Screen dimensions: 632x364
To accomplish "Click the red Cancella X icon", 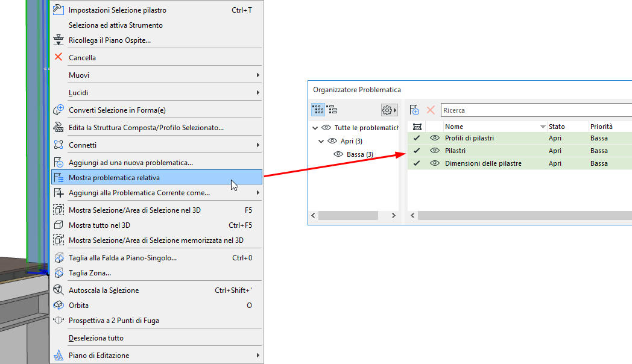I will [x=58, y=57].
